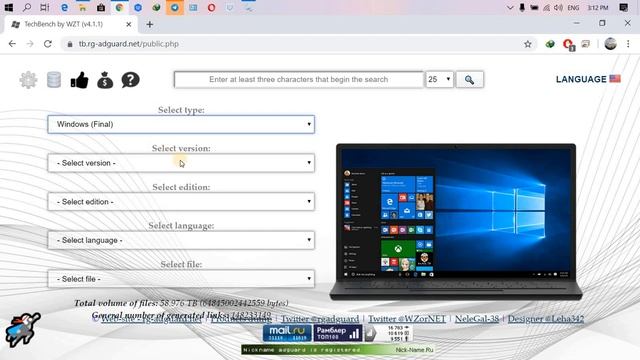
Task: Select the TechBench by WZT tab
Action: [63, 24]
